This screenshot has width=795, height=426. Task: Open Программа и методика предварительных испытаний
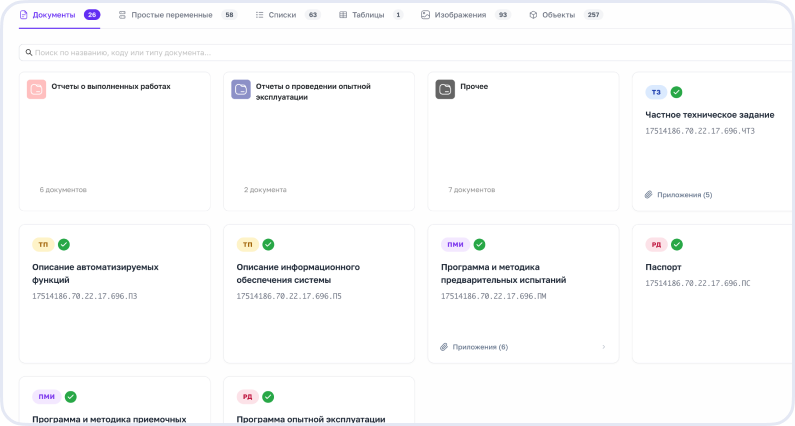(x=503, y=273)
